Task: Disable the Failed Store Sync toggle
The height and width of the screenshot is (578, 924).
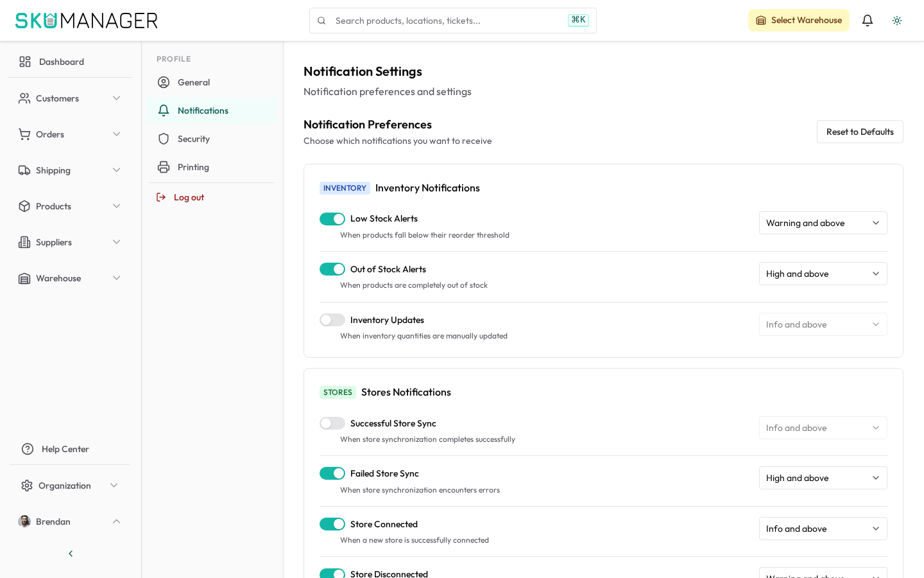Action: [x=332, y=473]
